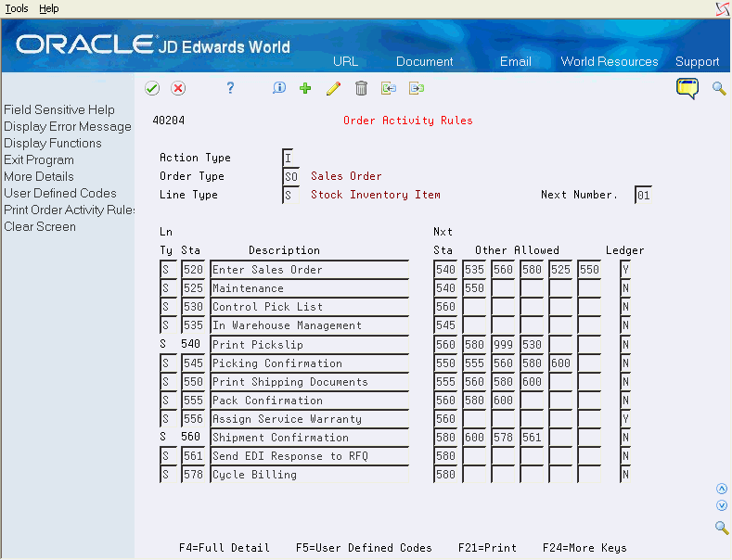The image size is (732, 560).
Task: Click the green plus Add icon
Action: click(x=305, y=88)
